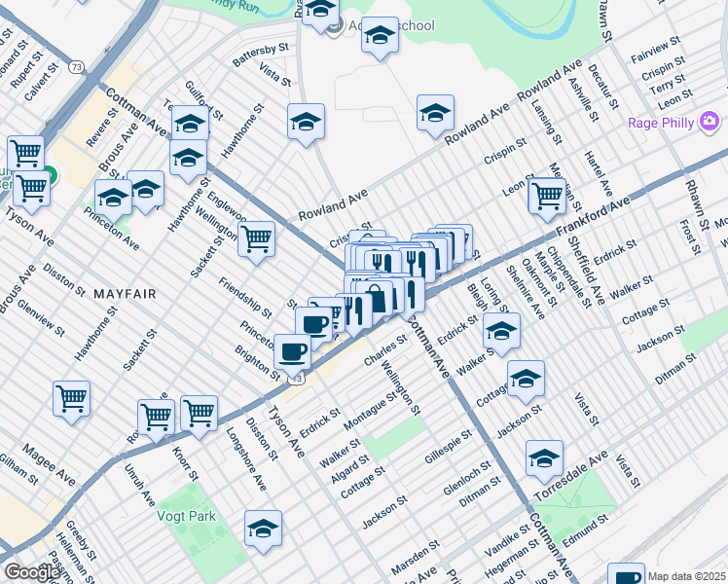Viewport: 728px width, 584px height.
Task: Select the shopping cart marker above Knorr St
Action: (199, 416)
